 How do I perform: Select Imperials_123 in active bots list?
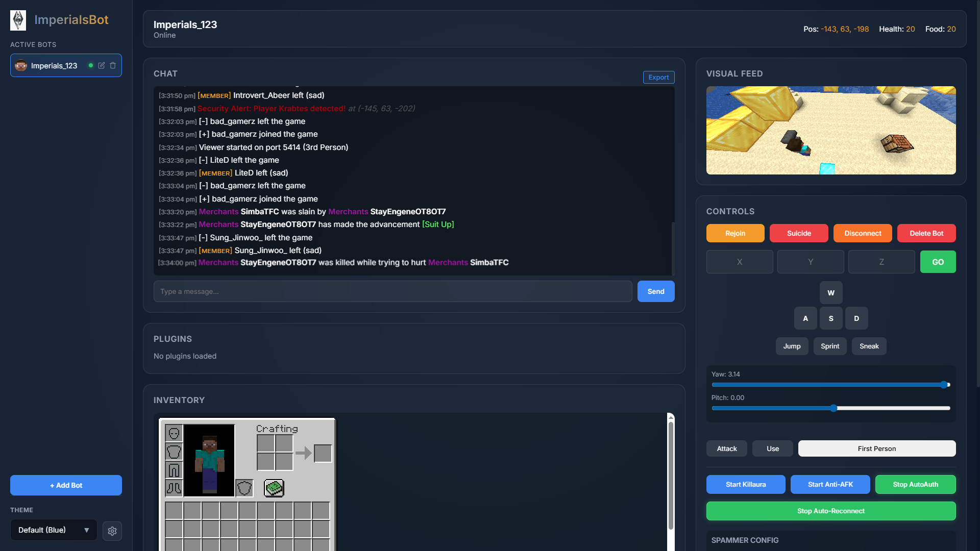coord(54,66)
